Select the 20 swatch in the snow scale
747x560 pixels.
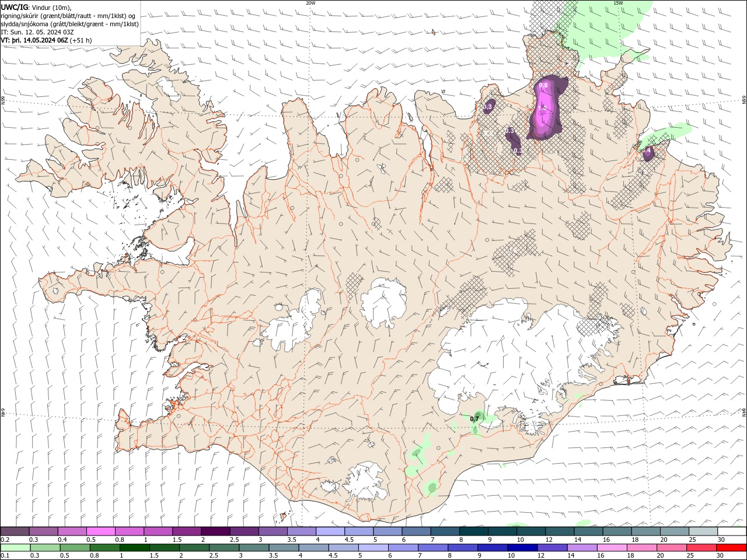[673, 531]
